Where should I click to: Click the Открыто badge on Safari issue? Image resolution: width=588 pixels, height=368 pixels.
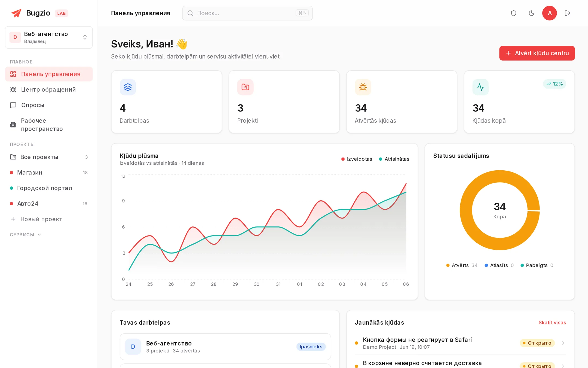tap(537, 343)
